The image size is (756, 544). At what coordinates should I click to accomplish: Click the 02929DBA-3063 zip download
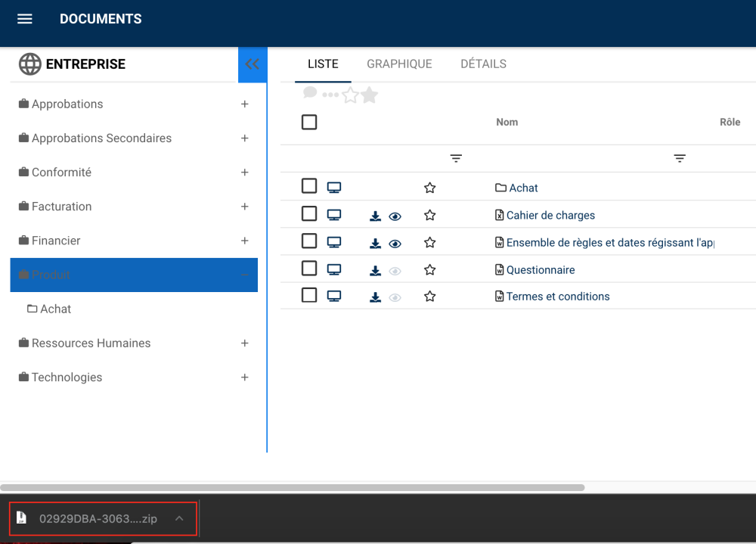point(103,518)
